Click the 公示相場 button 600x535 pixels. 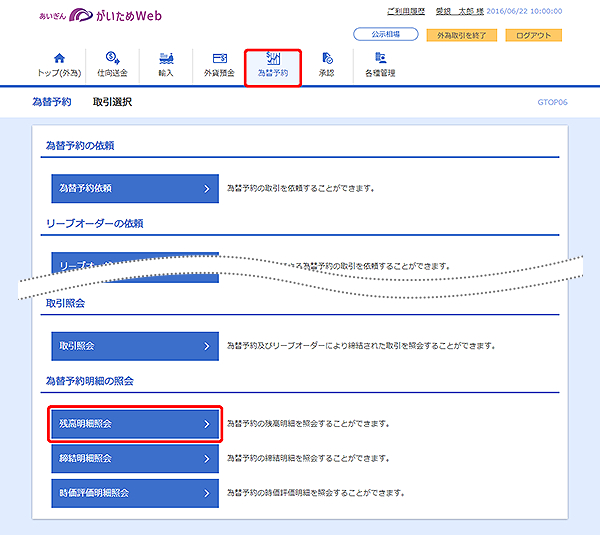[x=386, y=34]
